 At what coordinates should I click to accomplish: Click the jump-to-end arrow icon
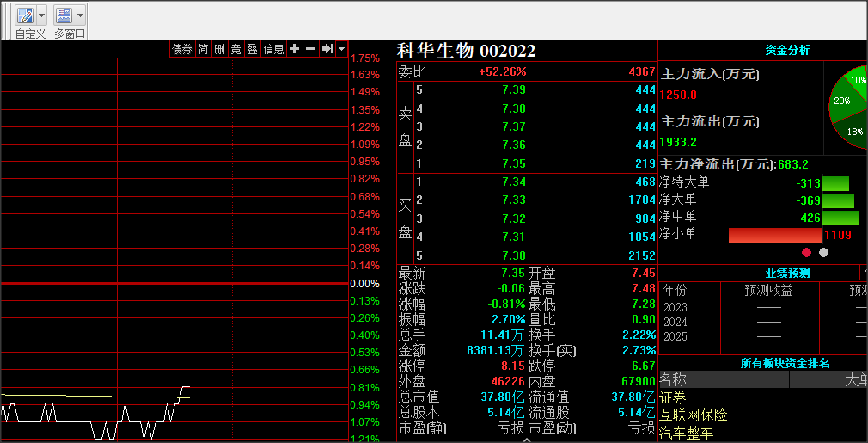[327, 49]
